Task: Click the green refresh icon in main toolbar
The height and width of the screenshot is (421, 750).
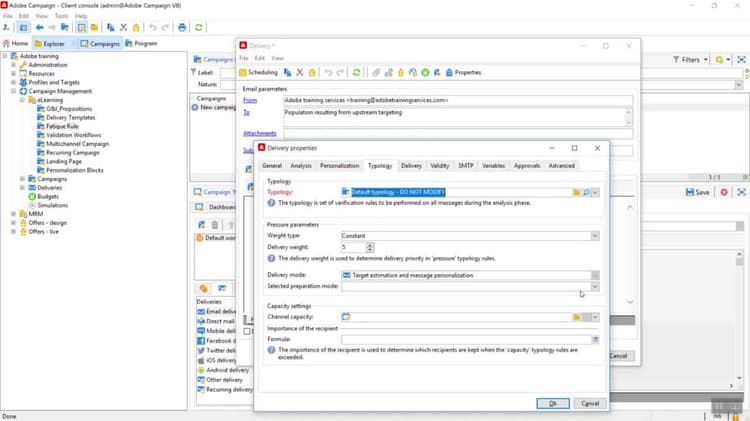Action: 199,28
